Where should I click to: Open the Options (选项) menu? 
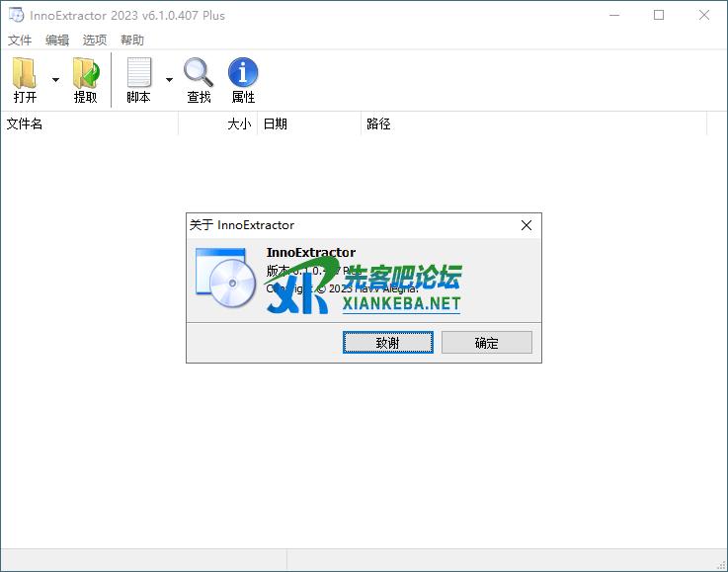tap(95, 41)
